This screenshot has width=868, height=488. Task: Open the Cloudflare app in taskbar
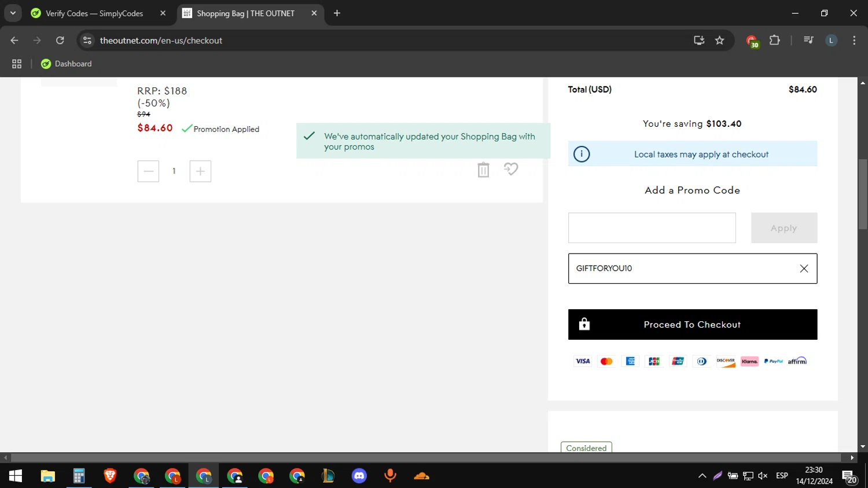[x=422, y=476]
